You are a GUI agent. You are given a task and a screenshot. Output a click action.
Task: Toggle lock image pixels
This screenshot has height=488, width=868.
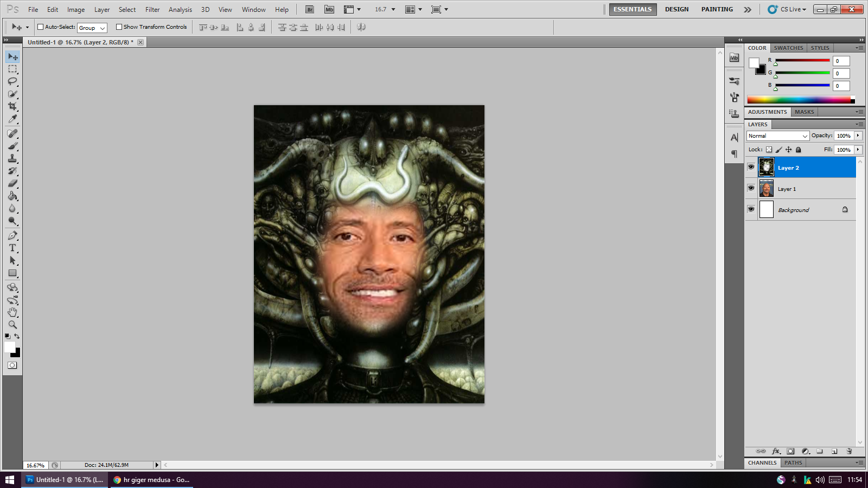tap(779, 150)
